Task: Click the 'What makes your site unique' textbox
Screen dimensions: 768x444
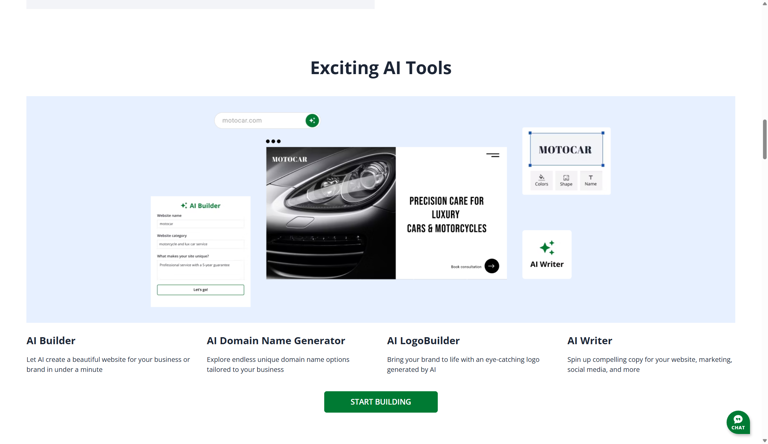Action: click(x=200, y=269)
